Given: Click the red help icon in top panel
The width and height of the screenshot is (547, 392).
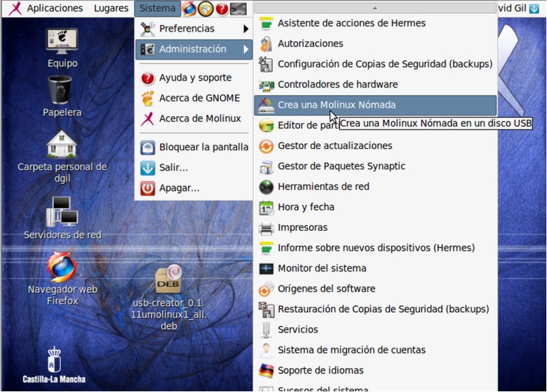Looking at the screenshot, I should point(222,8).
